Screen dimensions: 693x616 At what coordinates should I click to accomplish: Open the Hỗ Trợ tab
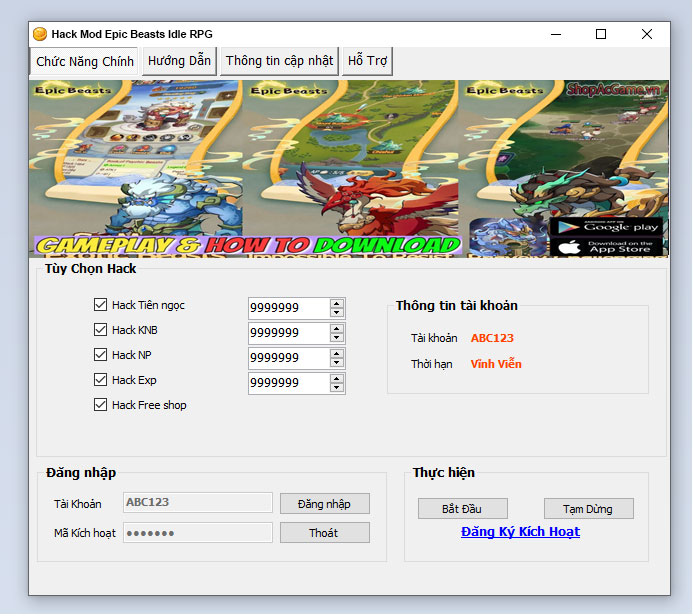click(367, 61)
